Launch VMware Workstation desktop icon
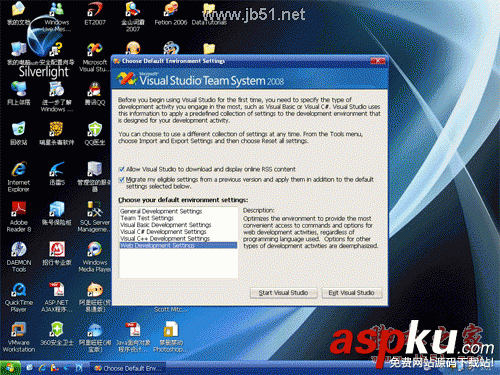Viewport: 500px width, 375px height. click(x=19, y=336)
